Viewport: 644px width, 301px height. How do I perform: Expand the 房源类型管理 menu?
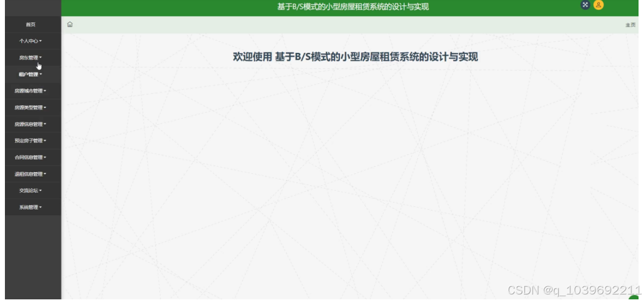coord(31,107)
